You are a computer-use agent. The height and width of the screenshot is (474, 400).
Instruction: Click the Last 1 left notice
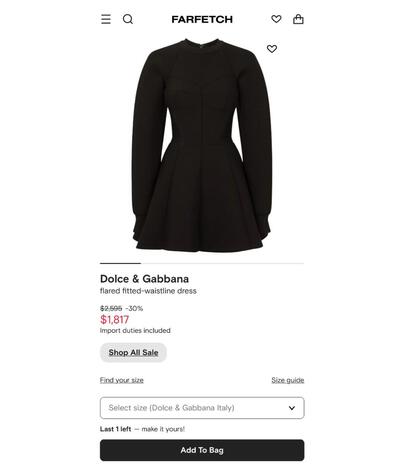115,429
